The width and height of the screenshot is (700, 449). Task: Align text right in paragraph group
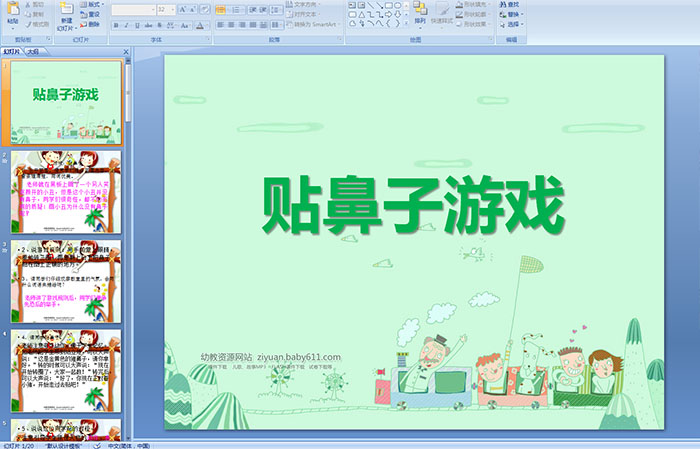click(242, 25)
